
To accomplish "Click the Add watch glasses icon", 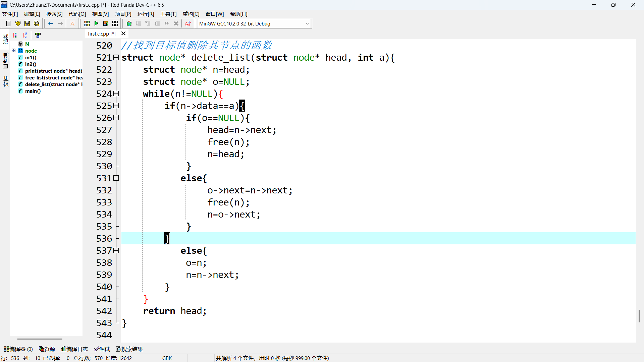I will (x=188, y=23).
